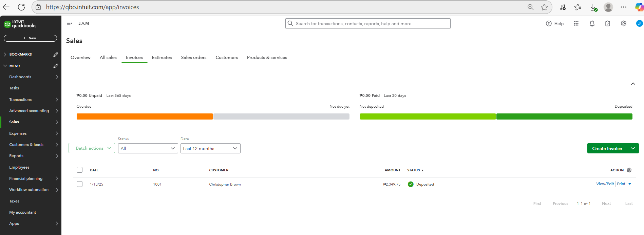Edit menu items using the MENU pencil icon
The width and height of the screenshot is (644, 235).
56,66
